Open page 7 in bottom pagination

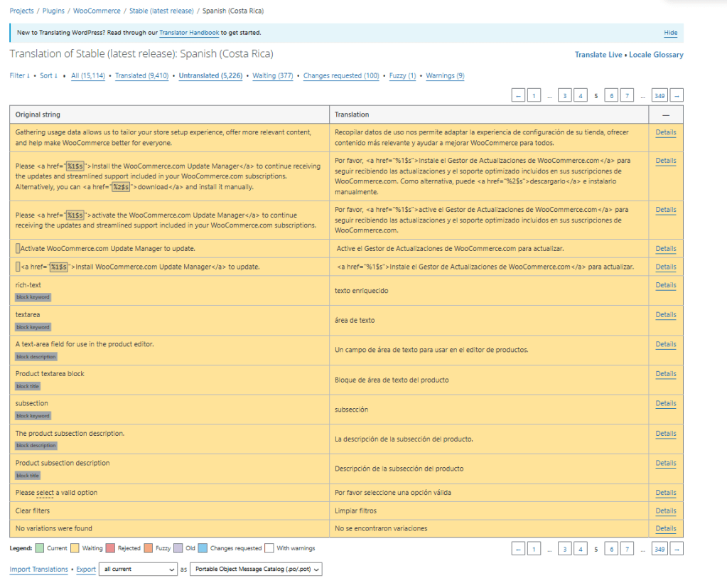[627, 549]
